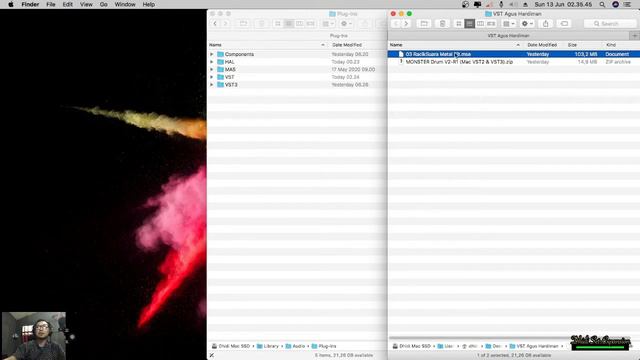Switch VST Agus Hardiman window to list view
The image size is (640, 360).
(x=470, y=24)
